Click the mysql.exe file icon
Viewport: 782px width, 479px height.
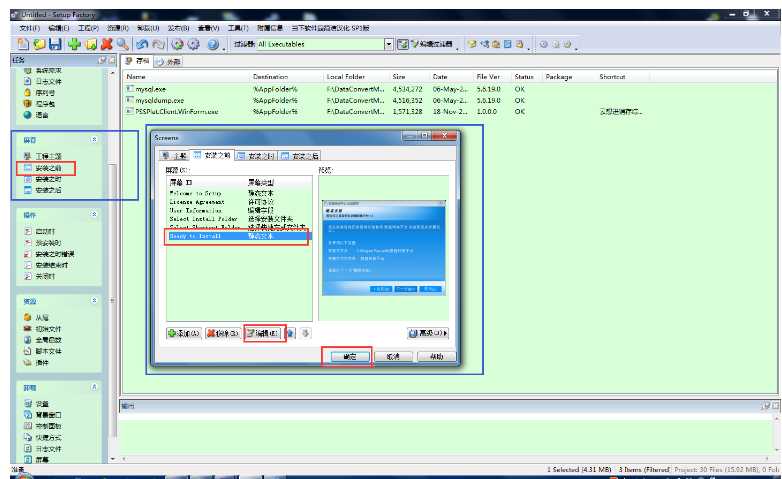(130, 88)
